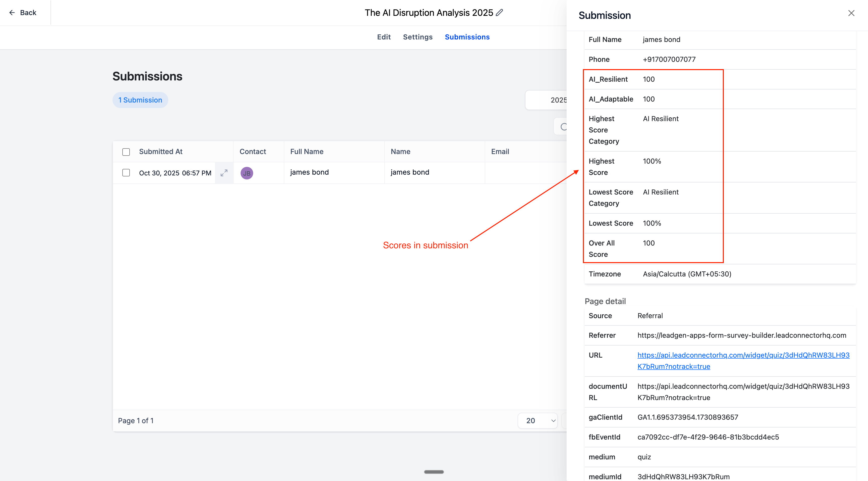
Task: Open the 20 per page dropdown
Action: (x=537, y=421)
